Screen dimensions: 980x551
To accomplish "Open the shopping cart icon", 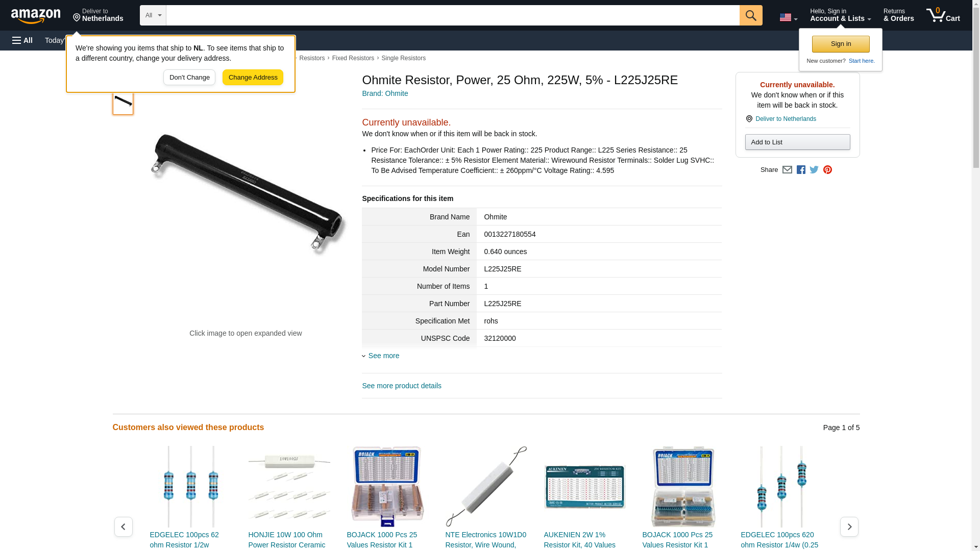I will [x=943, y=15].
